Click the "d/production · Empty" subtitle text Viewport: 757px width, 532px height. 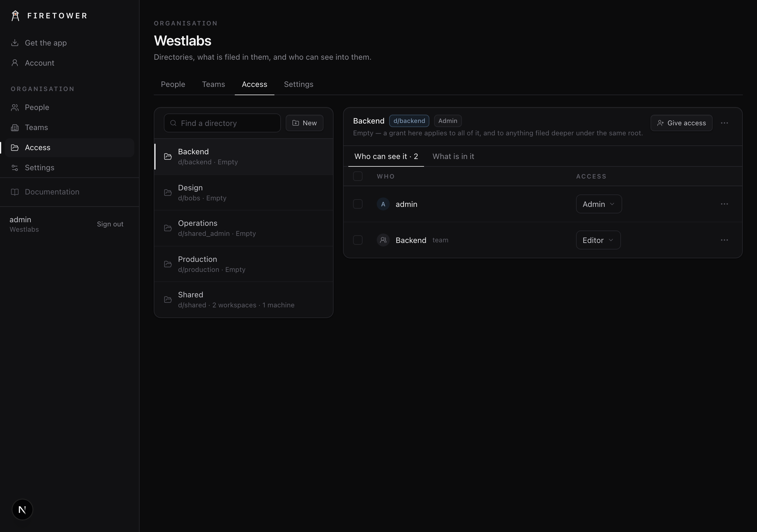(x=212, y=270)
